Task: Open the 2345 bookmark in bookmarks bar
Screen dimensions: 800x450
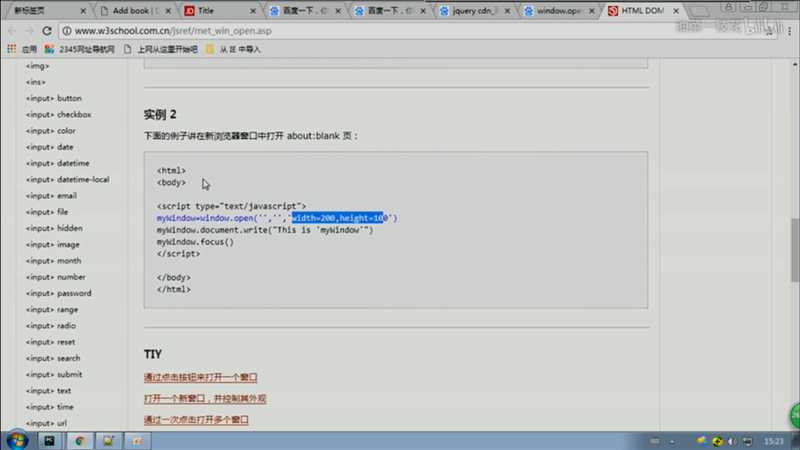Action: [x=79, y=49]
